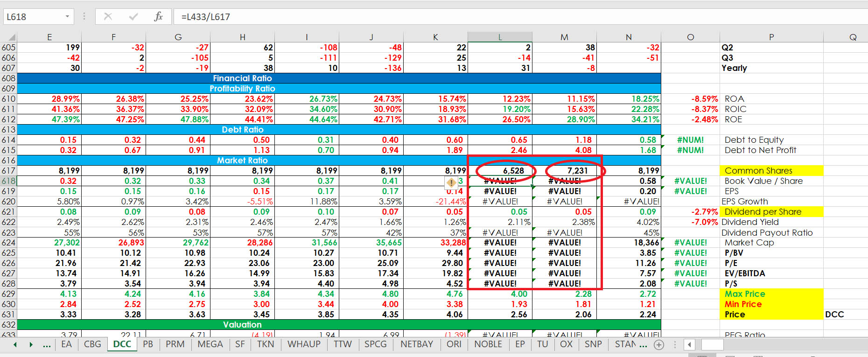Switch to the WHAUP sheet tab
Screen dimensions: 868x357
coord(304,344)
